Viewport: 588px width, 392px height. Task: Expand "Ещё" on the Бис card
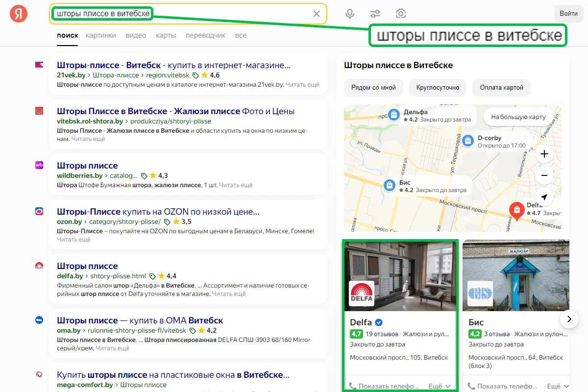coord(558,386)
